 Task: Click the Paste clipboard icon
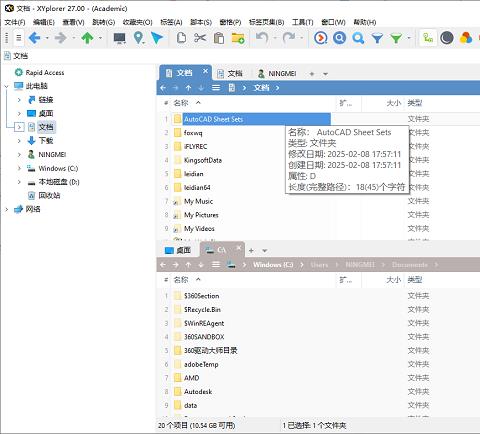point(219,38)
